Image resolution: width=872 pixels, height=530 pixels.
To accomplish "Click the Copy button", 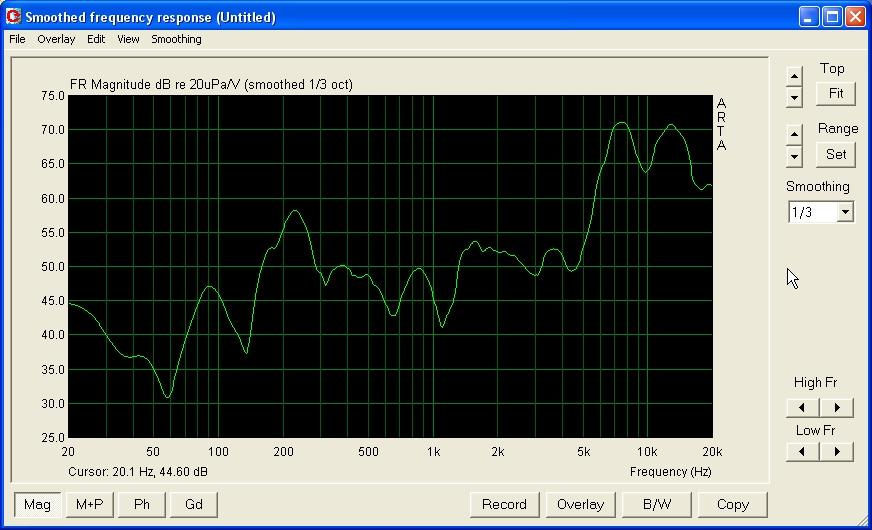I will click(x=733, y=504).
